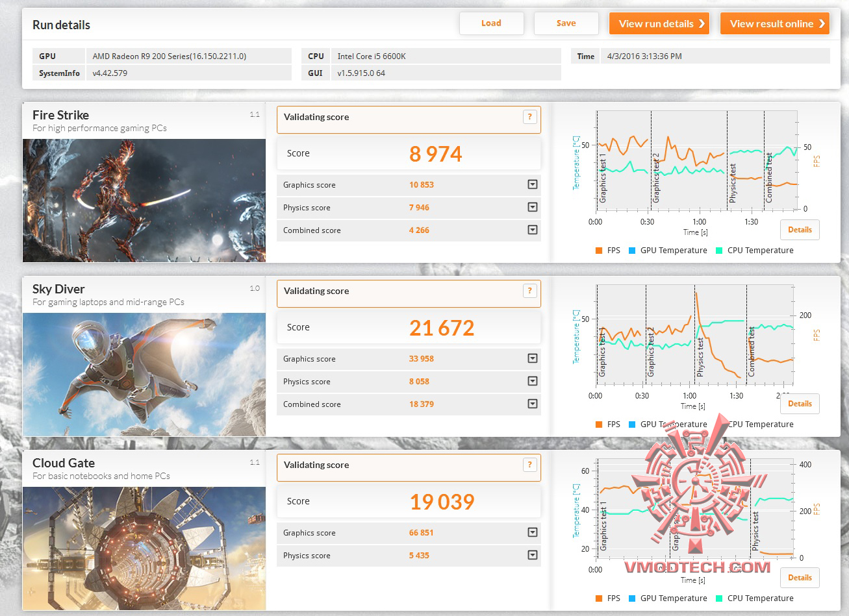
Task: Expand Cloud Gate Physics score details
Action: (x=533, y=556)
